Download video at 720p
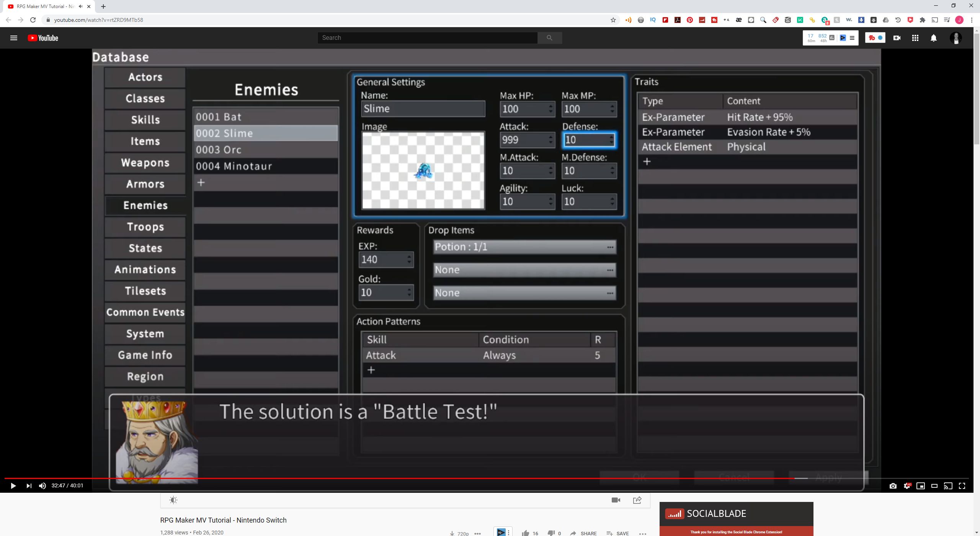Screen dimensions: 980x536 [459, 533]
